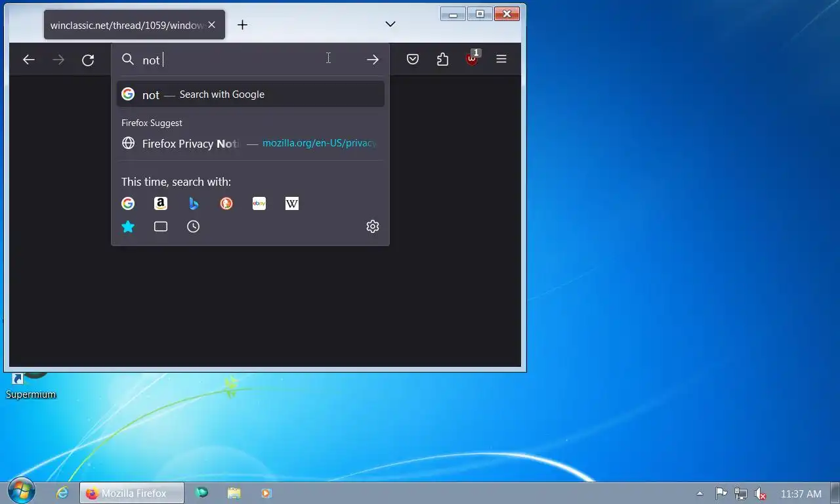The height and width of the screenshot is (504, 840).
Task: Minimize the Firefox window
Action: 453,14
